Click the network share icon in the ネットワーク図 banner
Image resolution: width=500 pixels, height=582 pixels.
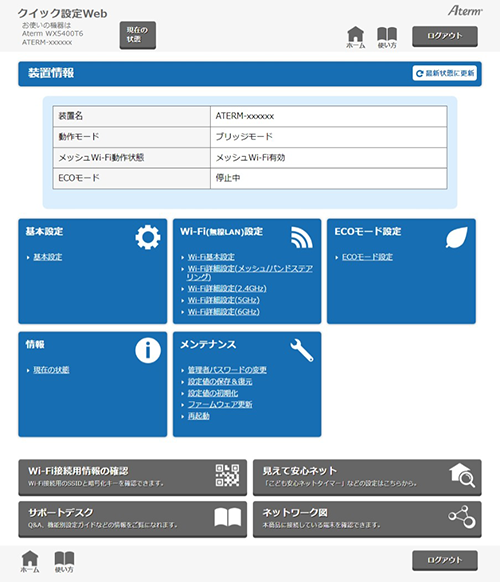tap(462, 517)
